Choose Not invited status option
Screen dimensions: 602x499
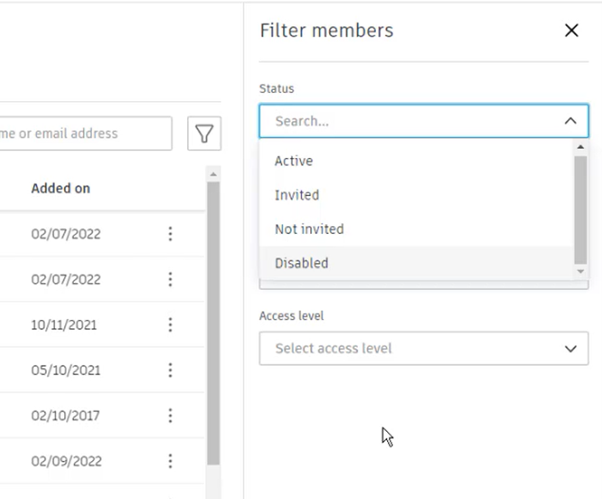coord(417,229)
